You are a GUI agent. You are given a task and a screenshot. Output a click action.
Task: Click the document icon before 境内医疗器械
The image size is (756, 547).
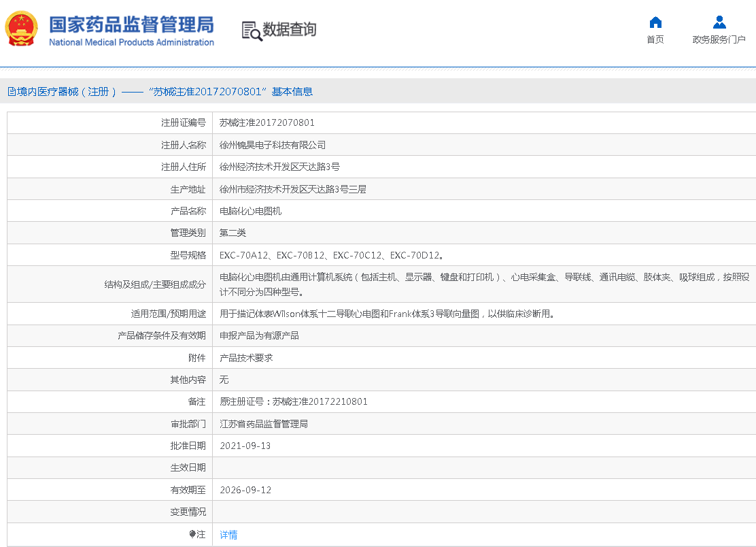(x=12, y=92)
